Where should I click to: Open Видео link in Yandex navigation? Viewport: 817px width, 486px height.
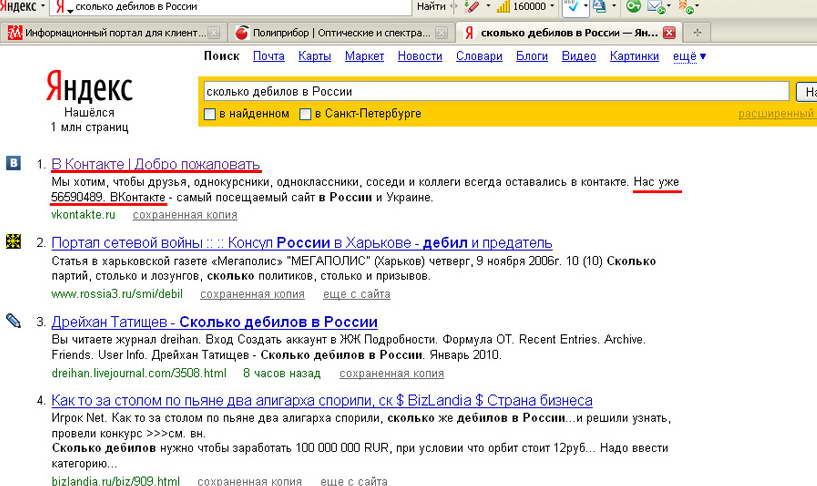coord(579,56)
